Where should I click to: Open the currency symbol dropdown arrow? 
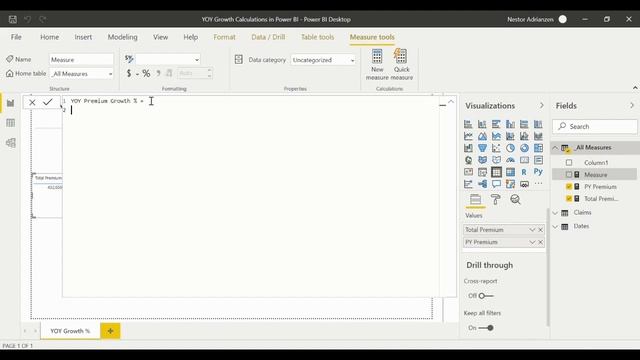click(137, 74)
